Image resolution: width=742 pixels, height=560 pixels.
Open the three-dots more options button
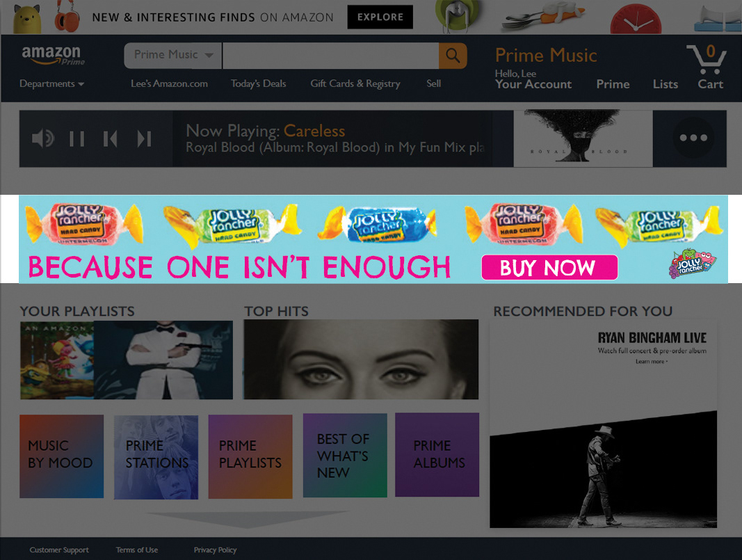point(693,138)
